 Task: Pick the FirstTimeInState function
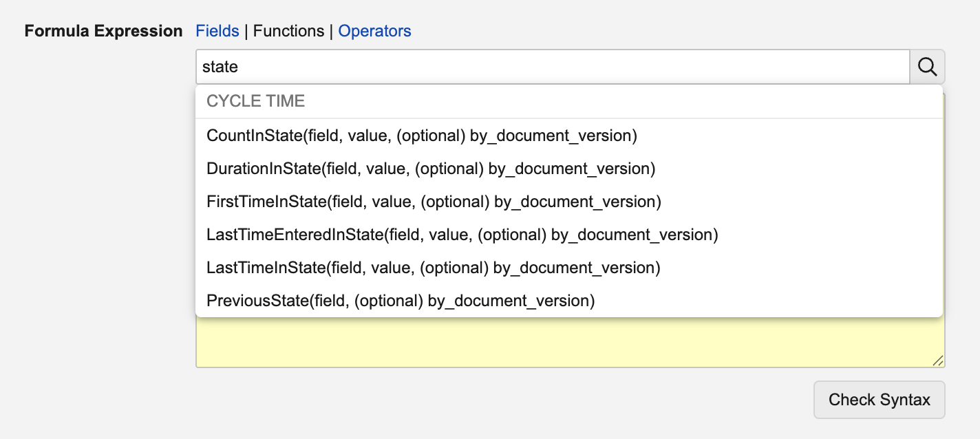click(434, 202)
